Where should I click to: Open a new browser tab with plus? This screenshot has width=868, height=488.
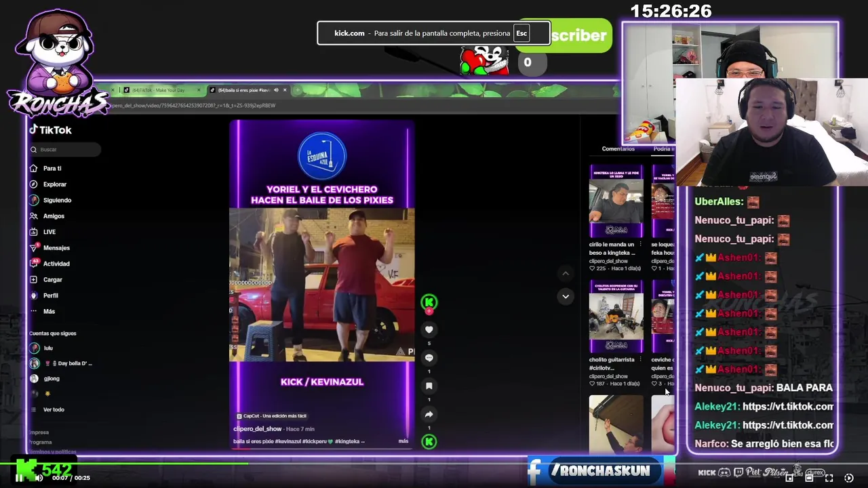297,90
